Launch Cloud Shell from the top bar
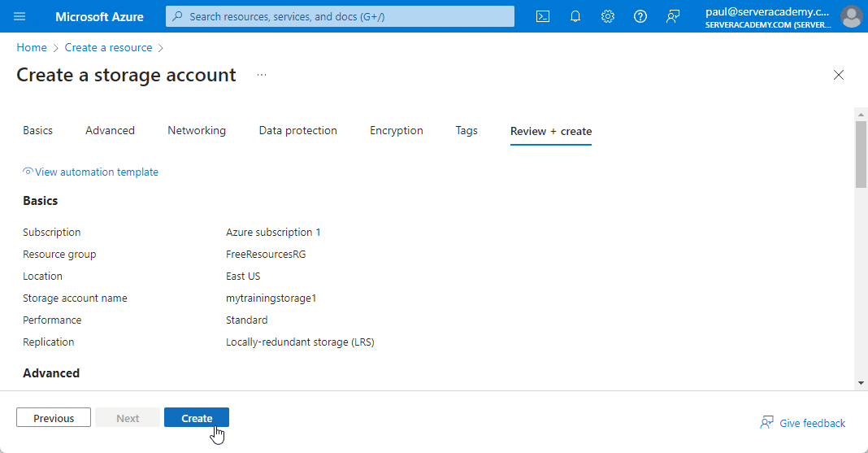 [543, 16]
